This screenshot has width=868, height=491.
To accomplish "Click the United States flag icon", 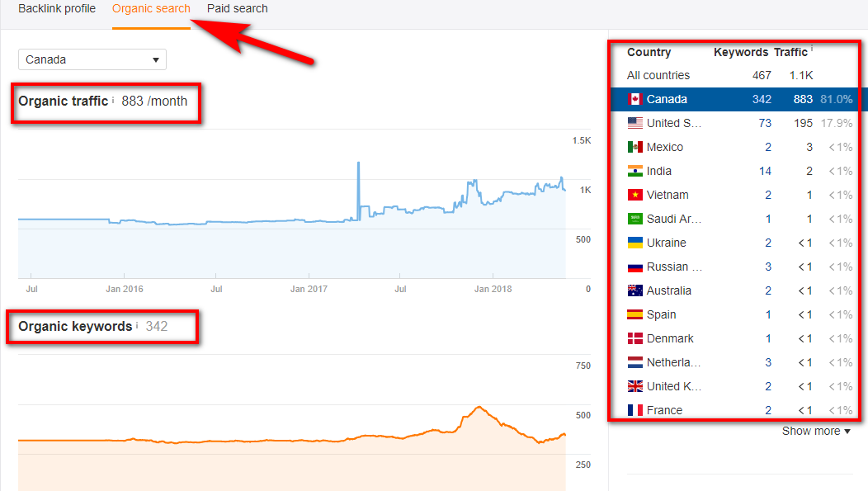I will point(634,123).
